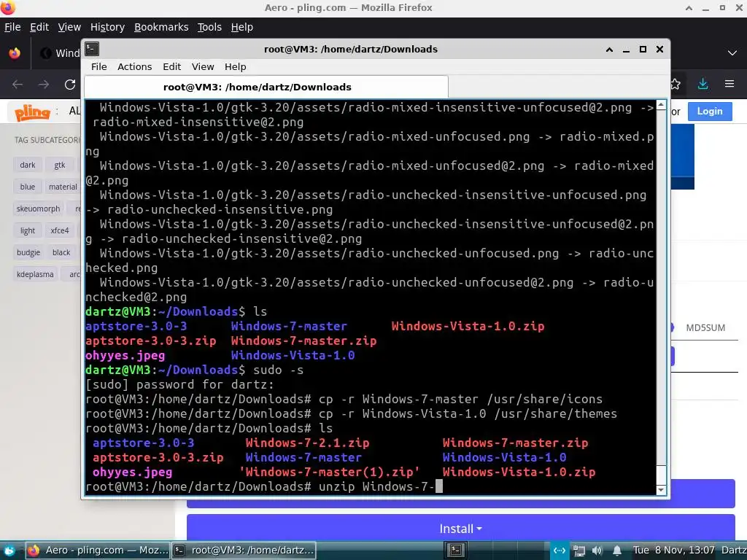747x560 pixels.
Task: Open the application menu on taskbar
Action: [9, 551]
